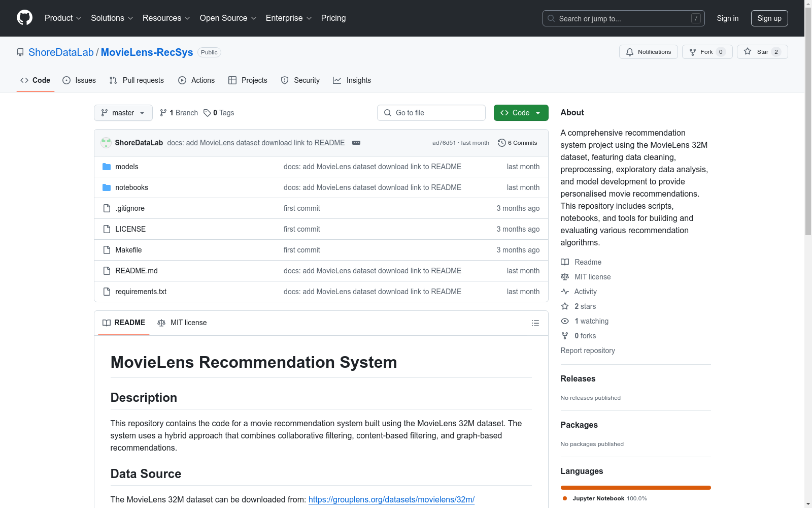Open commit hash ad76d51
This screenshot has height=508, width=812.
444,143
